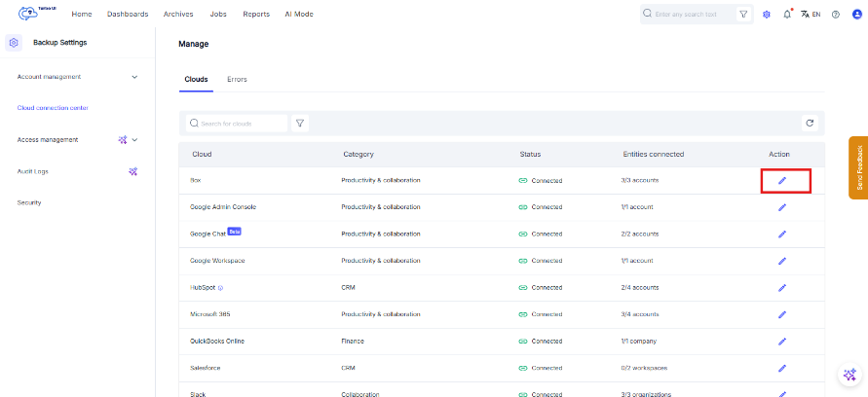Viewport: 868px width, 397px height.
Task: Click the filter icon in global search
Action: (743, 15)
